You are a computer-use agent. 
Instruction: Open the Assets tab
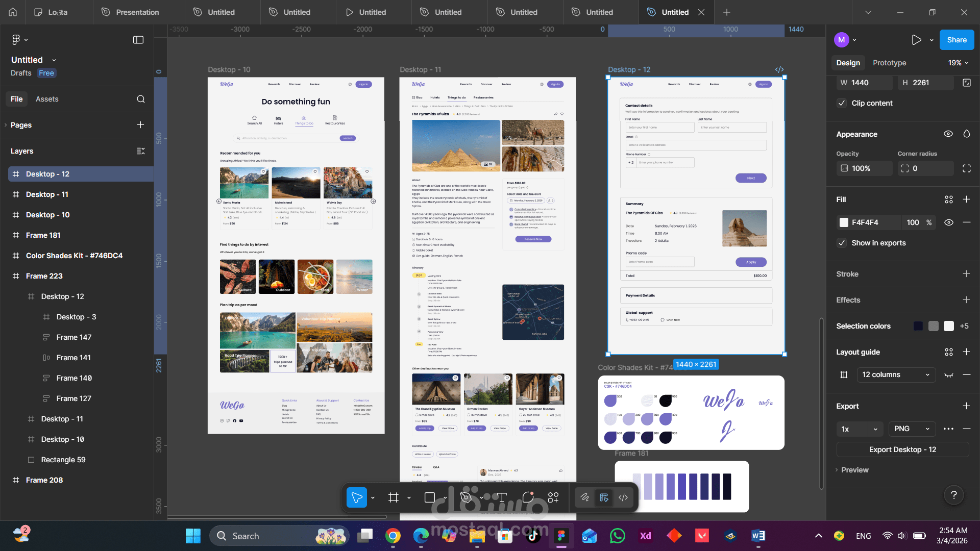point(47,99)
